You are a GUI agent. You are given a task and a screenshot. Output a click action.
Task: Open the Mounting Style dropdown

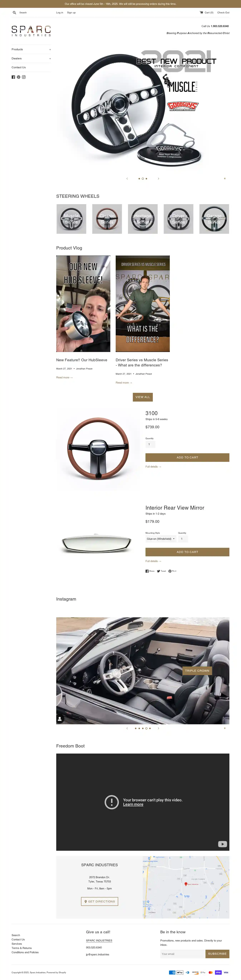161,539
